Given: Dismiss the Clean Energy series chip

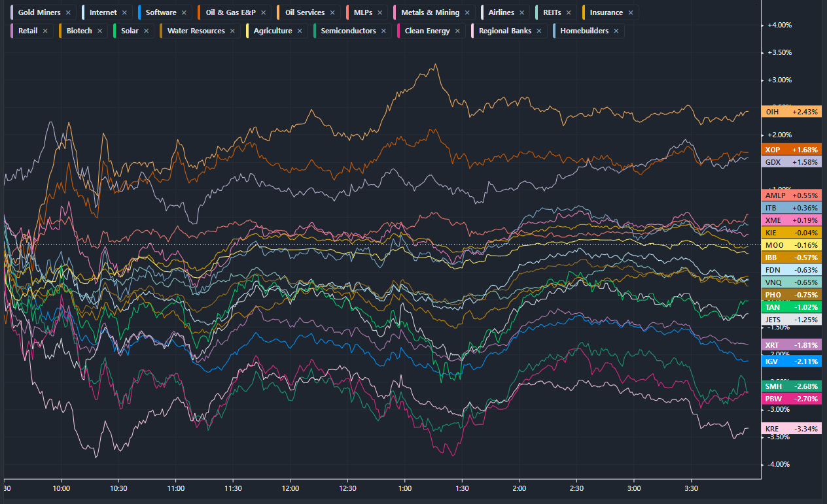Looking at the screenshot, I should pos(457,31).
